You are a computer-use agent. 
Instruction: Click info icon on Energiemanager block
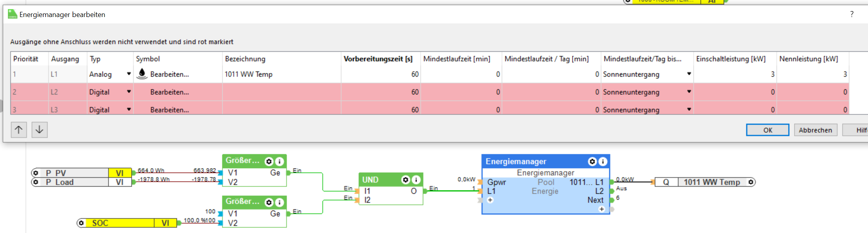click(603, 161)
